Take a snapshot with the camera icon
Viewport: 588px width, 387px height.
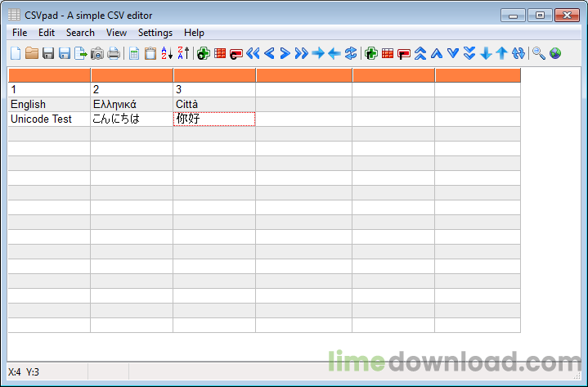(x=97, y=54)
